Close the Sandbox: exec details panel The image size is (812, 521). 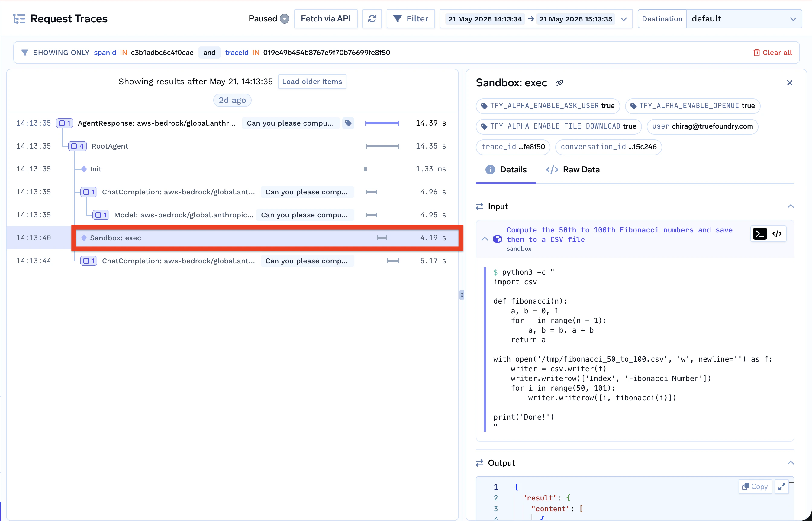click(790, 83)
